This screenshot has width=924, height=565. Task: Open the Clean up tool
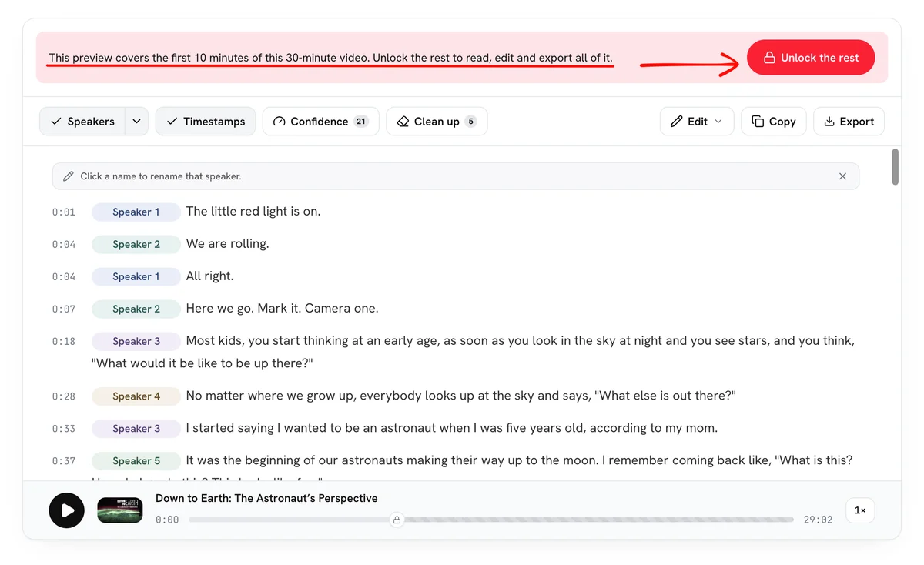[437, 122]
